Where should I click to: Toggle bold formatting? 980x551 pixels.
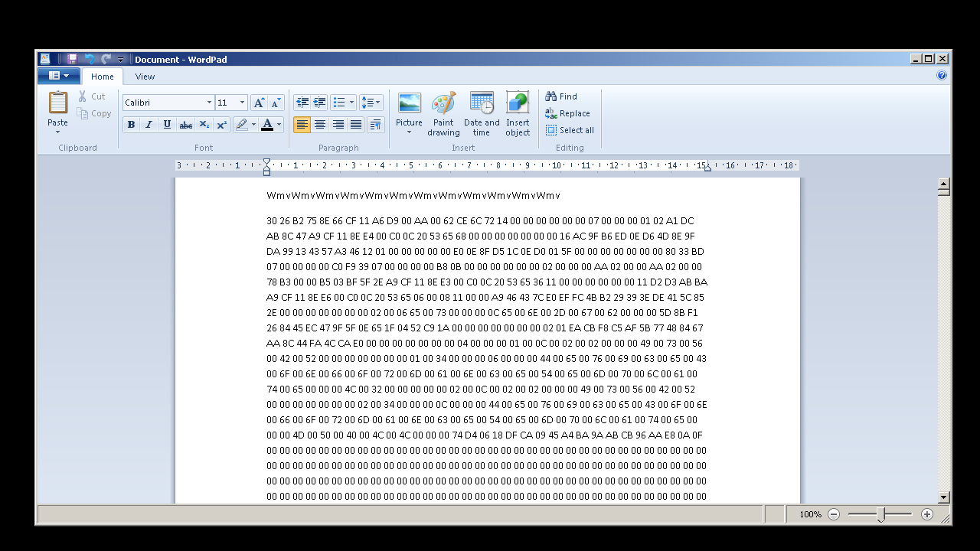coord(131,125)
